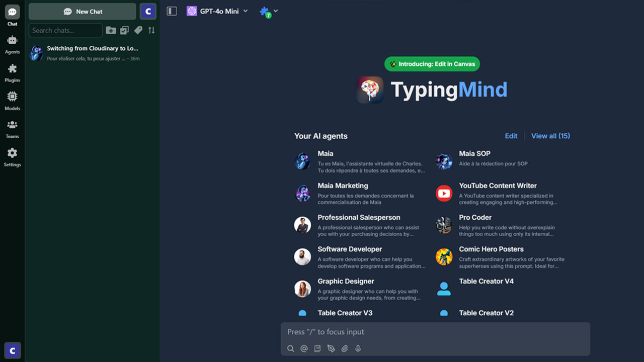Open the GPT-4o Mini model dropdown
Image resolution: width=644 pixels, height=362 pixels.
217,11
